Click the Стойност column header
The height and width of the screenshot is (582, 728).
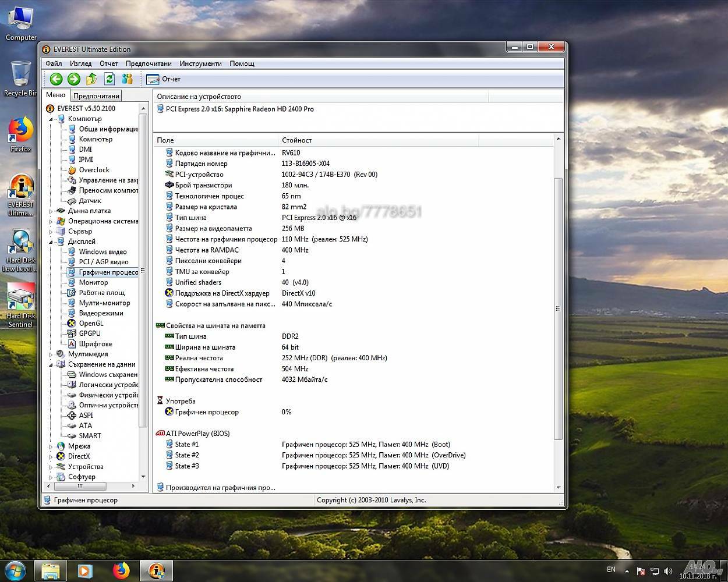379,140
